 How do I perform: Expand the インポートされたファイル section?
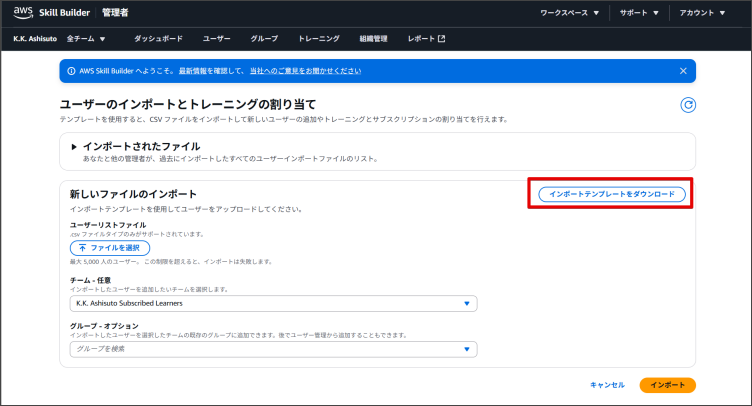click(74, 146)
